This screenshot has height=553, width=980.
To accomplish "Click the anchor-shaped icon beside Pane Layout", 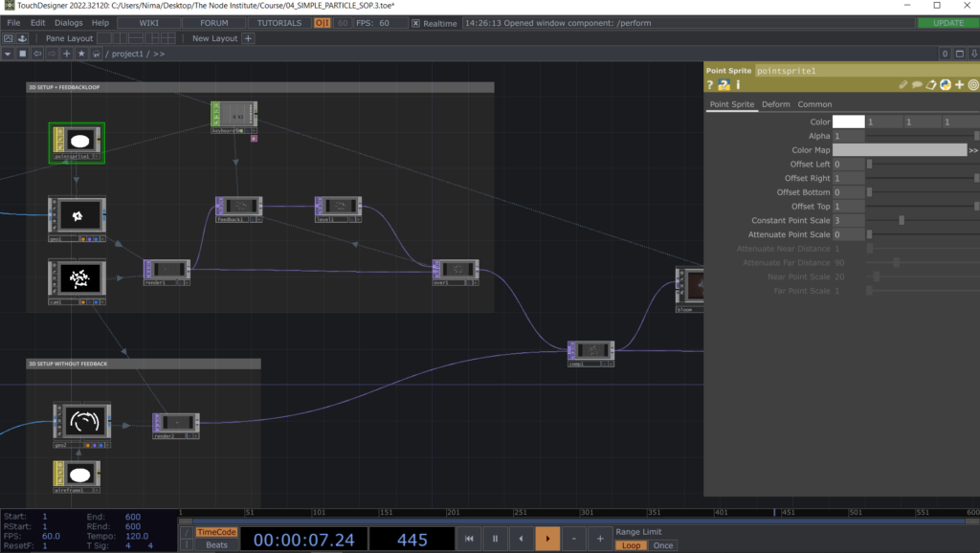I will 23,38.
